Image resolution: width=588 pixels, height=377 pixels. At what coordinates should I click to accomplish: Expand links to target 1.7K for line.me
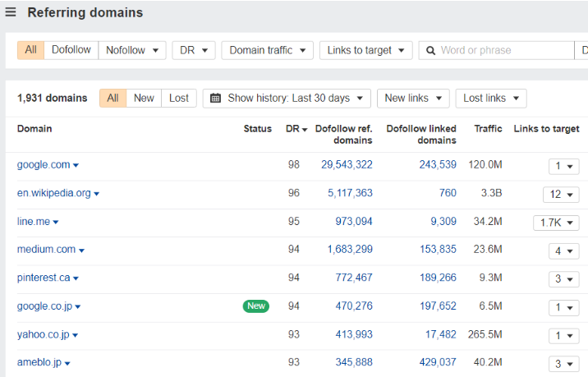click(556, 223)
